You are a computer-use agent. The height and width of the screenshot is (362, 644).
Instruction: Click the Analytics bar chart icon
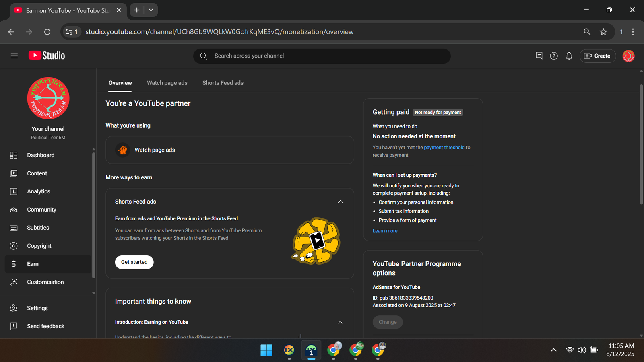coord(14,191)
